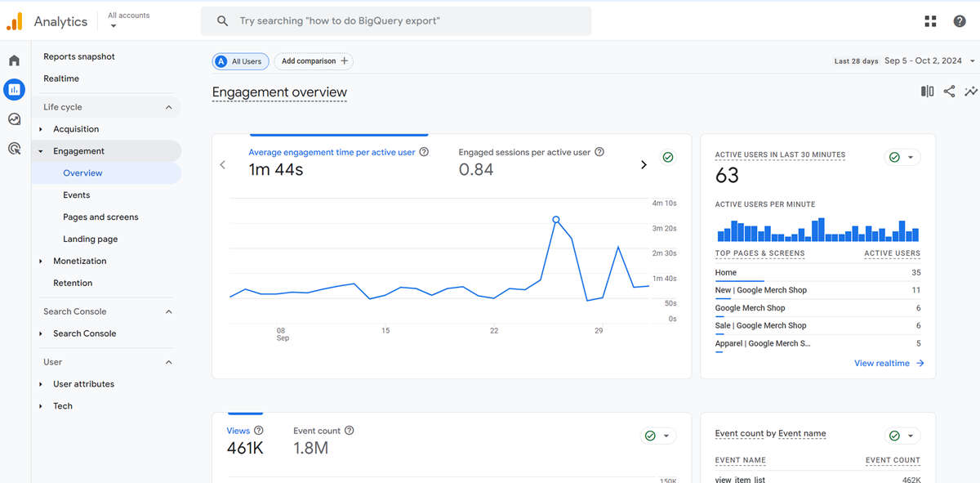Follow the View realtime link
Viewport: 980px width, 483px height.
pyautogui.click(x=889, y=363)
